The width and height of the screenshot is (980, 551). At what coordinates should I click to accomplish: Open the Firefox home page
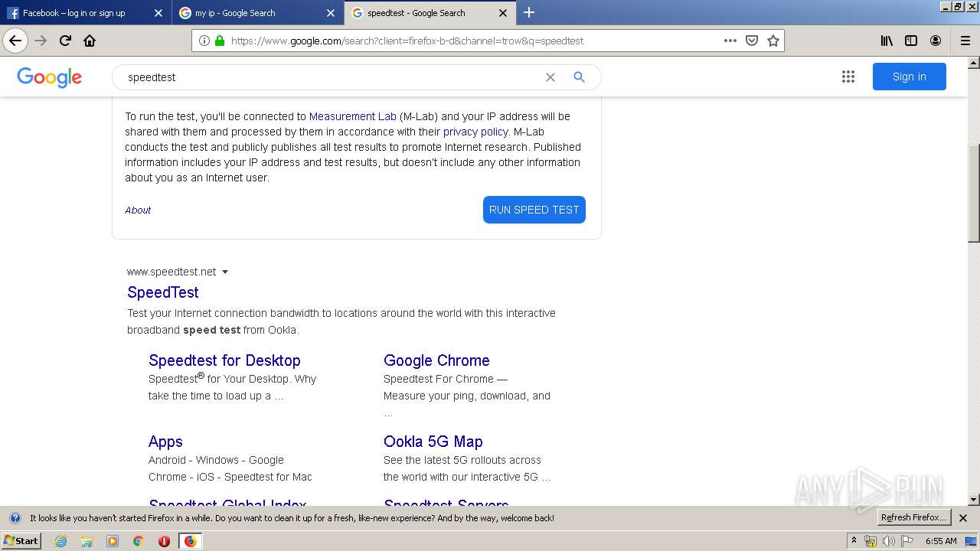pyautogui.click(x=90, y=41)
